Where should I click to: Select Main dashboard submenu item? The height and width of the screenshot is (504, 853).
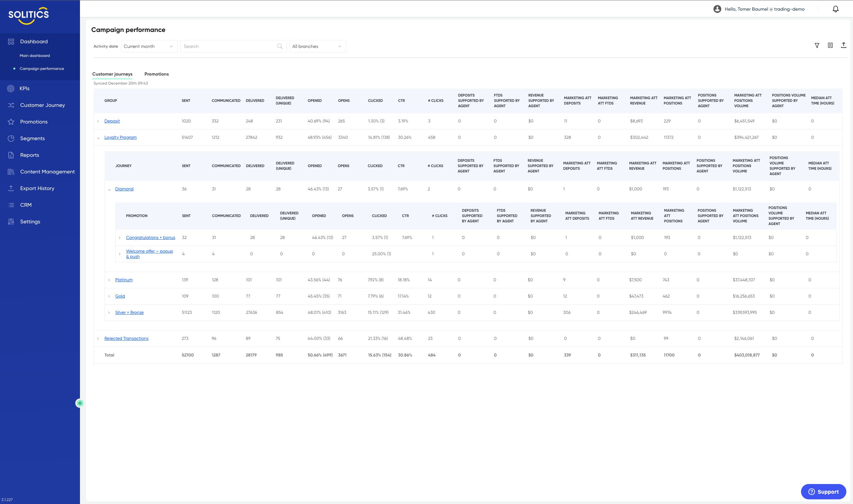click(x=35, y=55)
